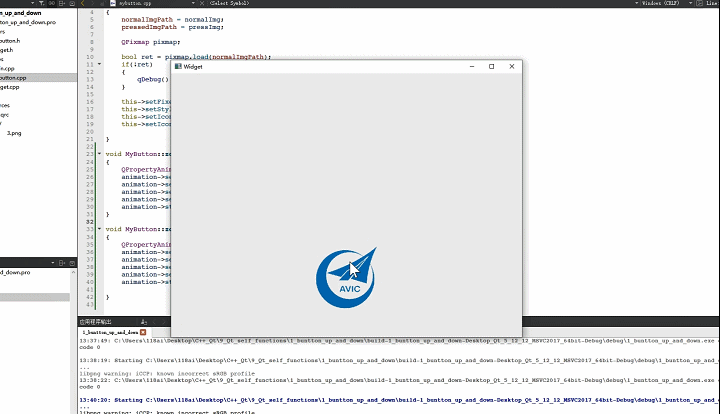
Task: Split the lower side panel
Action: 62,263
